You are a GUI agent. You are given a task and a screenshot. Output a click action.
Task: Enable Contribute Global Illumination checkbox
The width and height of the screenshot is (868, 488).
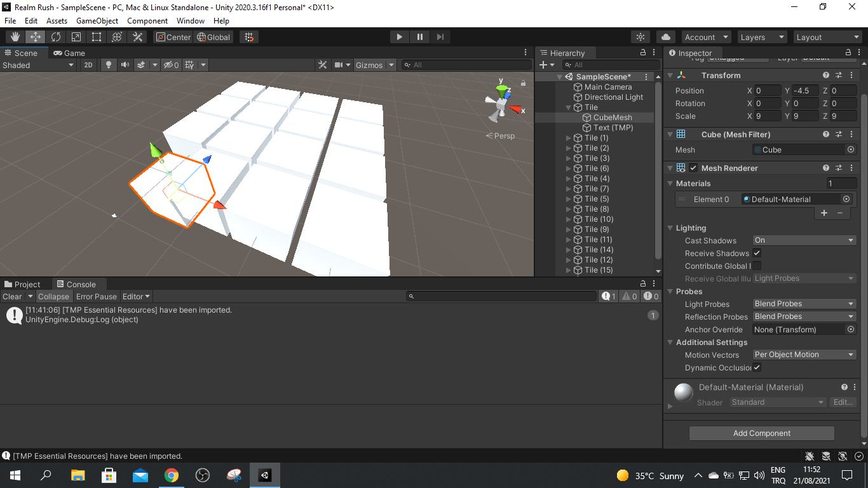pos(756,266)
